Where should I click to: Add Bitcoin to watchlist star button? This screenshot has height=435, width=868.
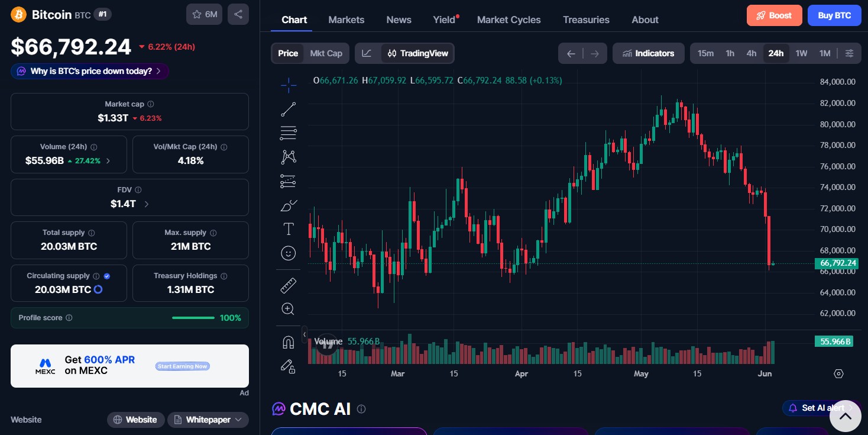tap(205, 14)
